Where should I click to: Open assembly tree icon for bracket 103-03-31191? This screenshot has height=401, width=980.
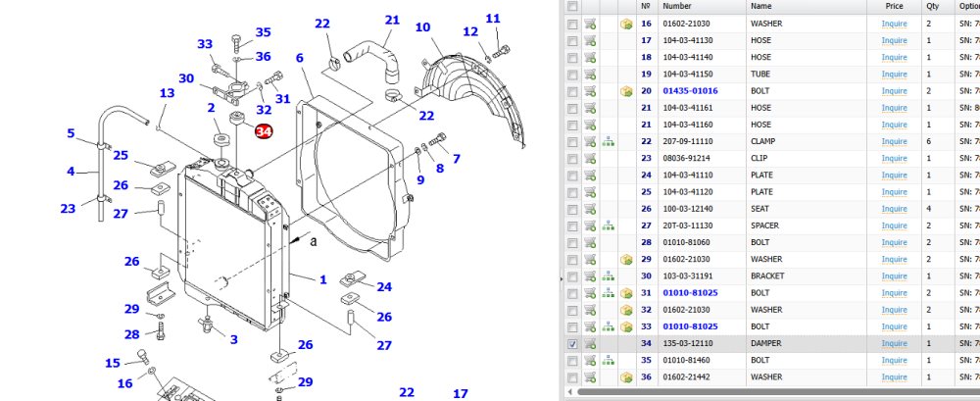pyautogui.click(x=609, y=276)
